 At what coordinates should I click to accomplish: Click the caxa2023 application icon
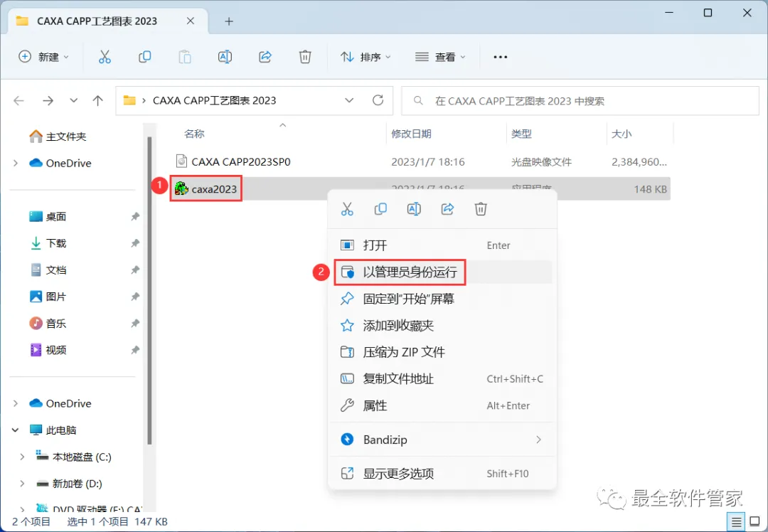click(181, 188)
